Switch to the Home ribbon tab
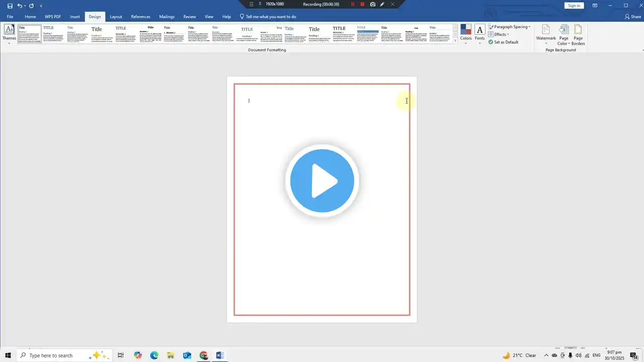This screenshot has height=362, width=644. click(30, 17)
